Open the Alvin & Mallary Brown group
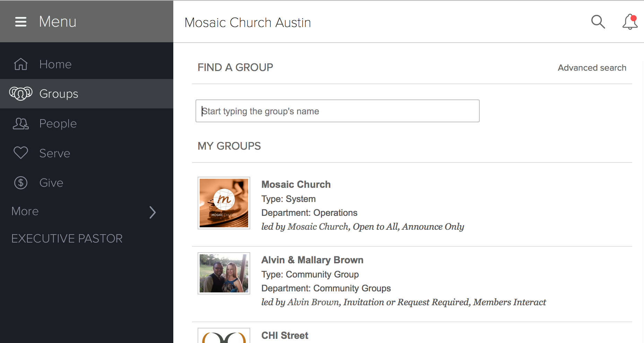644x343 pixels. point(312,260)
